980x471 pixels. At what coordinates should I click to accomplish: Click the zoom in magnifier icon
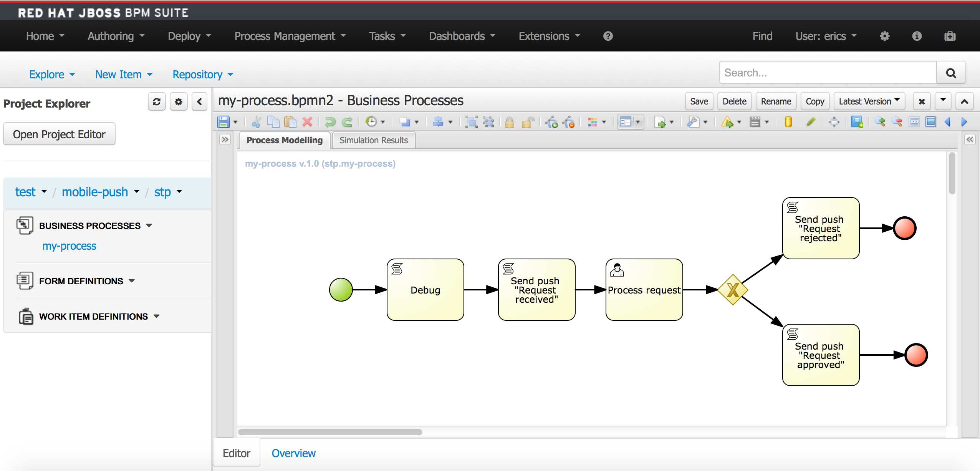880,122
